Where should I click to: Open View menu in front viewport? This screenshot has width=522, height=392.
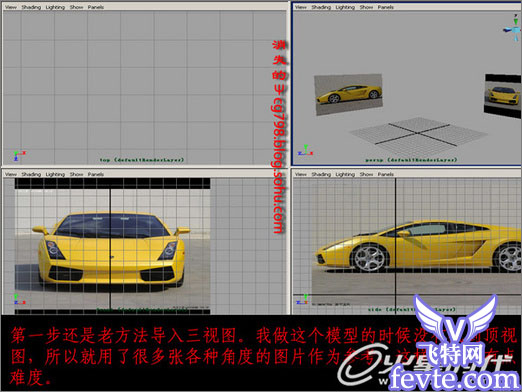[x=11, y=174]
